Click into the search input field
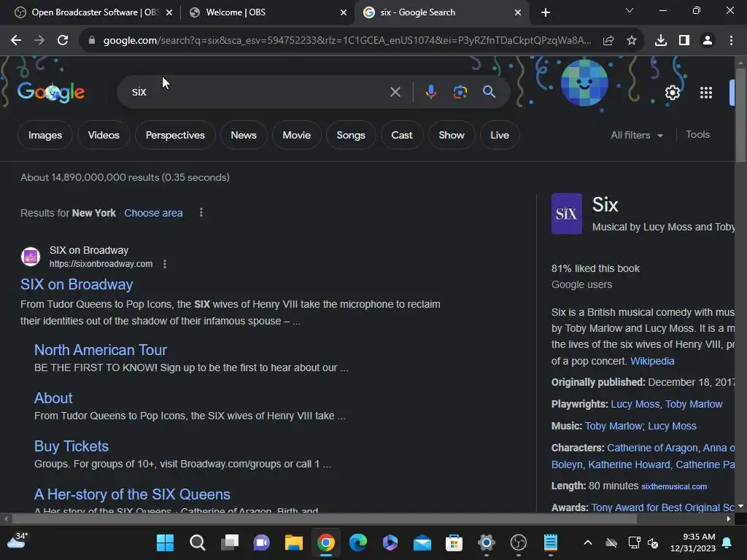Viewport: 747px width, 560px height. 258,92
